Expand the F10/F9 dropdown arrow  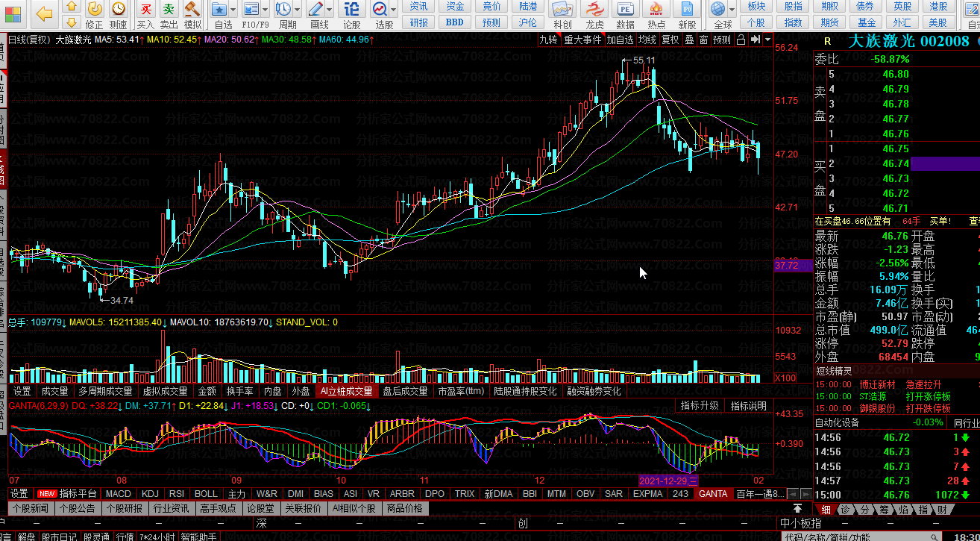tap(265, 10)
